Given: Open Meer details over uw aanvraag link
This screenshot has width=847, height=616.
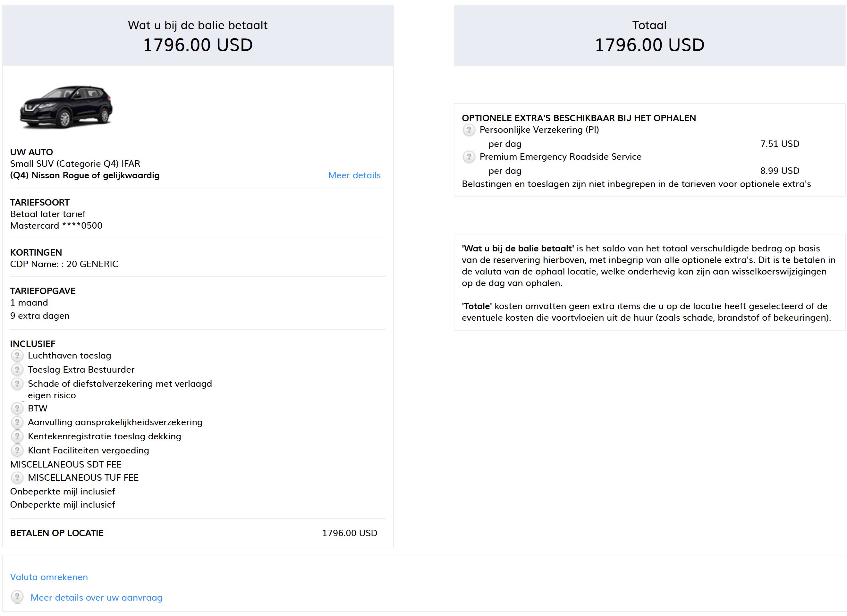Looking at the screenshot, I should click(96, 597).
